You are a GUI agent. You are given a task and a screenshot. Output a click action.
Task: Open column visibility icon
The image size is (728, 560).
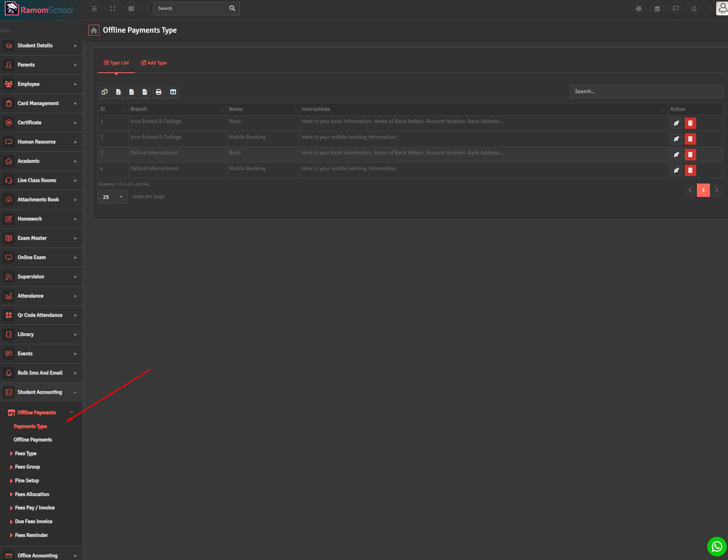coord(173,92)
